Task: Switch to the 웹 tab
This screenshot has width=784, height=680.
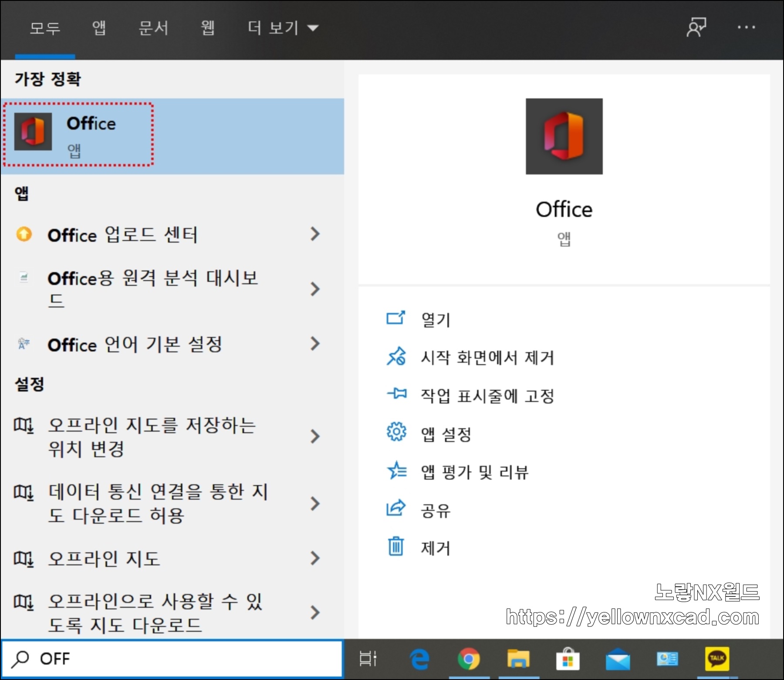Action: click(208, 28)
